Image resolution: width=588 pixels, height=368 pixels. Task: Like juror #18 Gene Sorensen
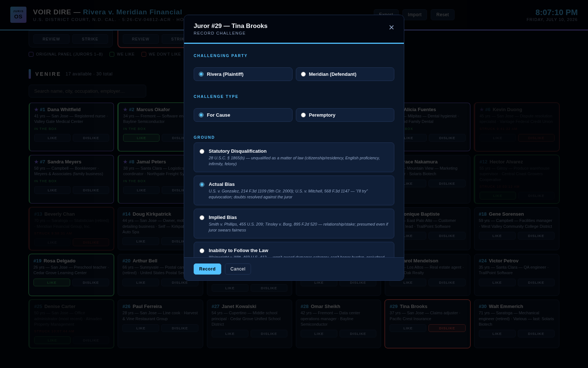pos(497,236)
